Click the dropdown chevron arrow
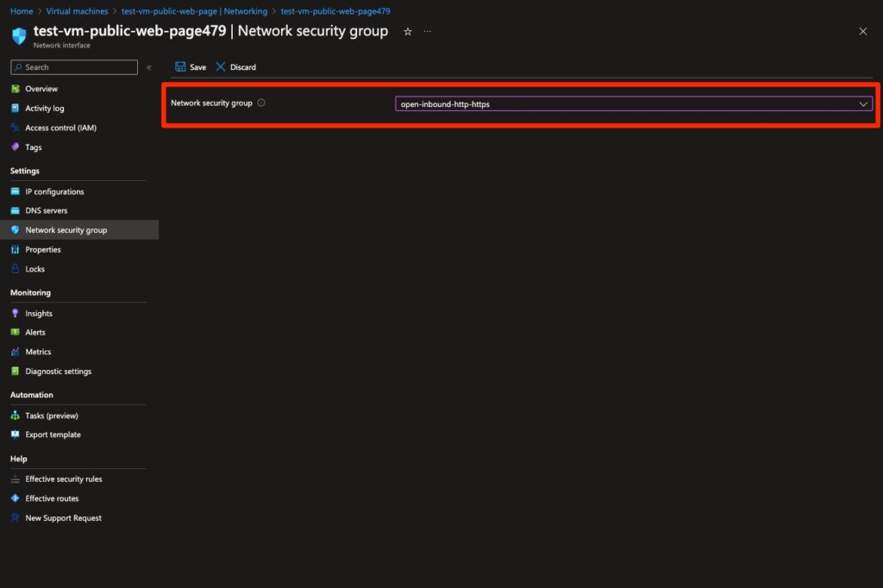 point(862,103)
